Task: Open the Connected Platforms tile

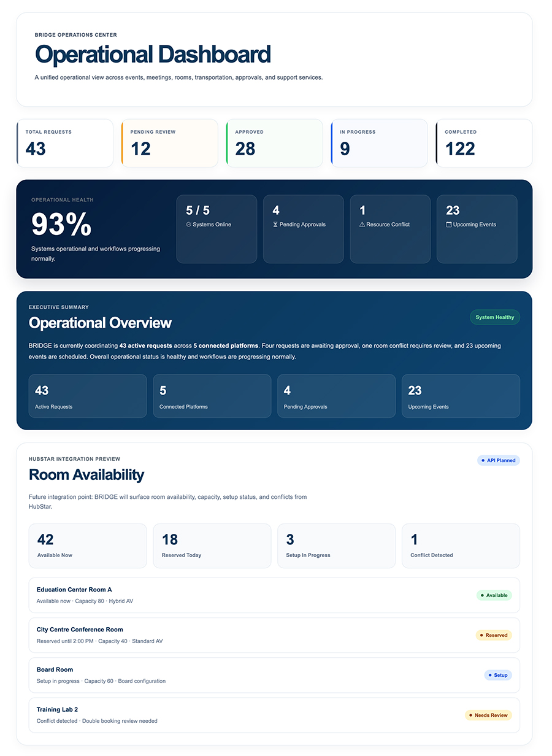Action: coord(212,396)
